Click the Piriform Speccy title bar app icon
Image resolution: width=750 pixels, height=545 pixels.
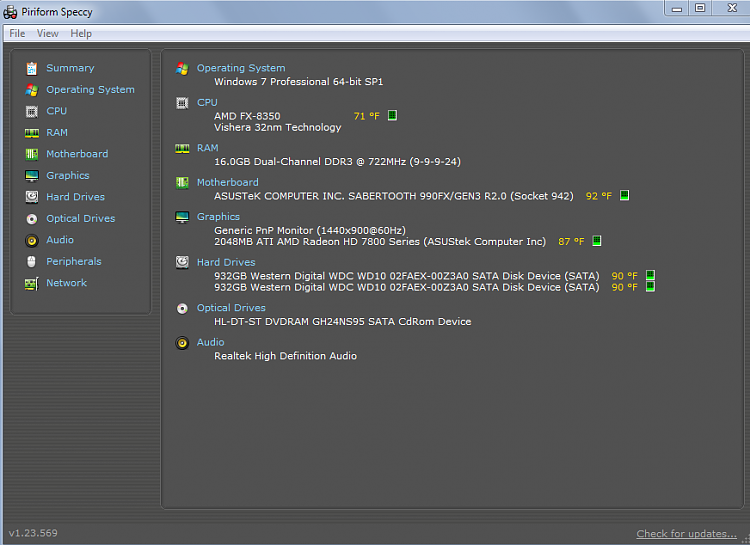pyautogui.click(x=10, y=12)
